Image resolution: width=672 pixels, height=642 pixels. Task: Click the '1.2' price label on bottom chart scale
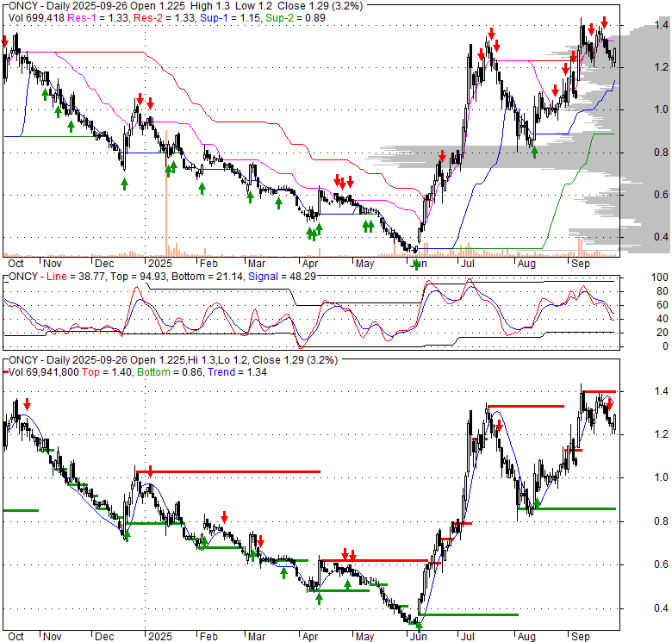(x=662, y=434)
